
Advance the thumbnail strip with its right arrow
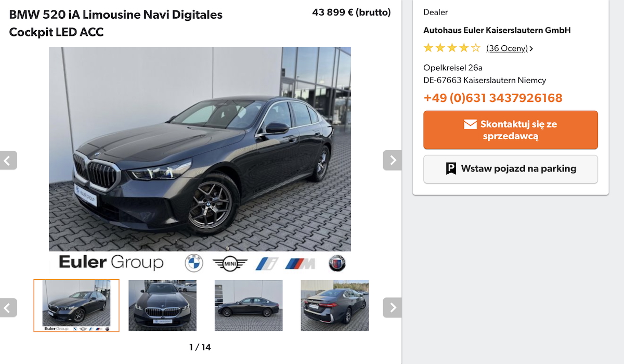392,308
